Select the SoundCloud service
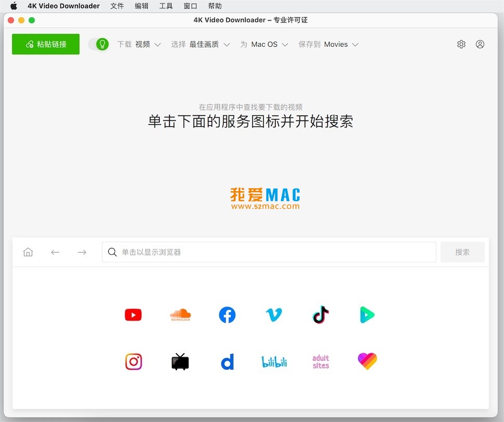Viewport: 504px width, 422px height. click(180, 314)
